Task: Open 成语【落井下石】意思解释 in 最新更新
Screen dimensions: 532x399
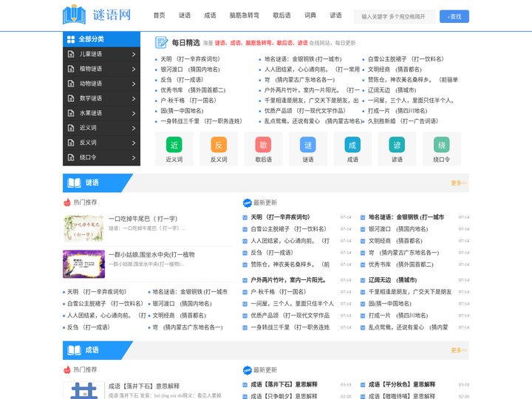Action: [284, 384]
